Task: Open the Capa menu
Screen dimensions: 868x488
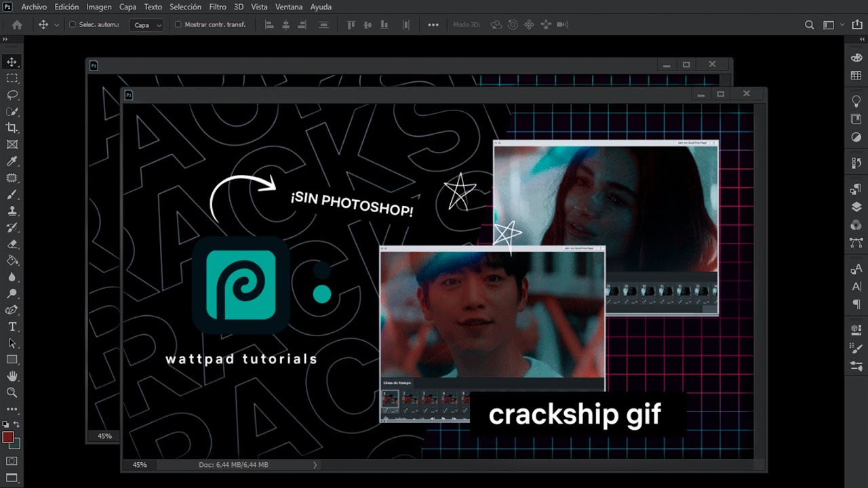Action: click(x=127, y=7)
